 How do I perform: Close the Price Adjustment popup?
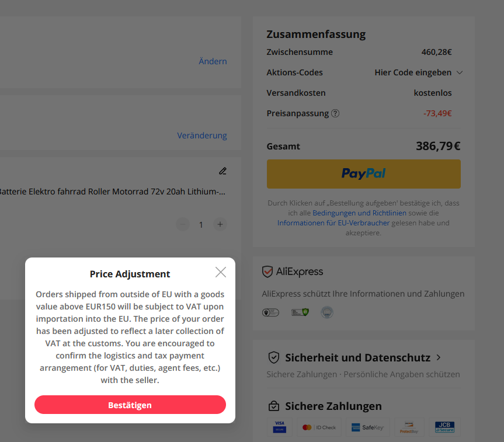click(x=220, y=272)
